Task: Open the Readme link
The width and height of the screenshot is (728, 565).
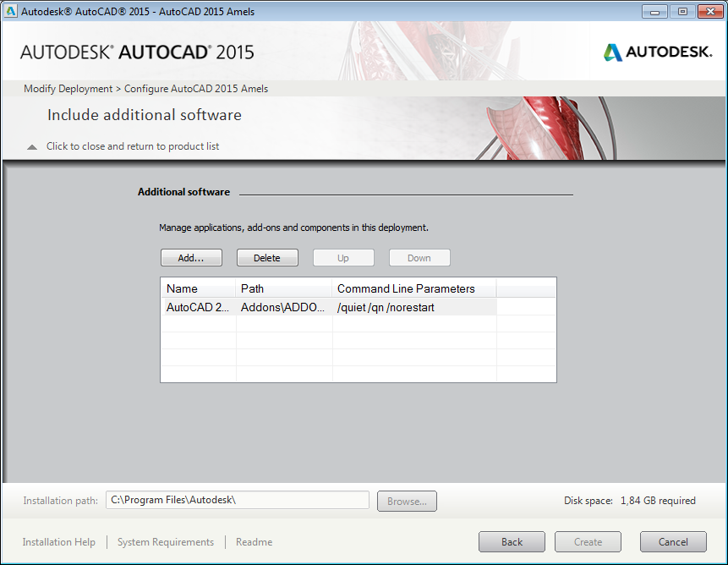Action: click(254, 542)
